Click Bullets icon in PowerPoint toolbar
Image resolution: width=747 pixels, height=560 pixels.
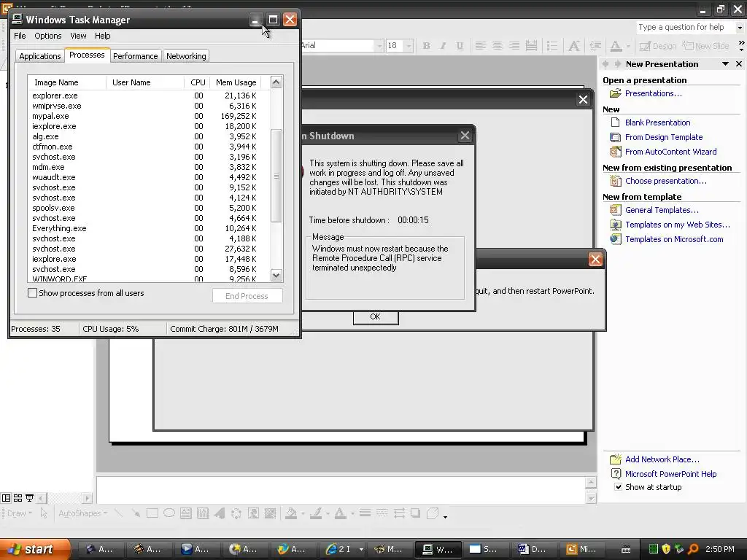pyautogui.click(x=552, y=46)
